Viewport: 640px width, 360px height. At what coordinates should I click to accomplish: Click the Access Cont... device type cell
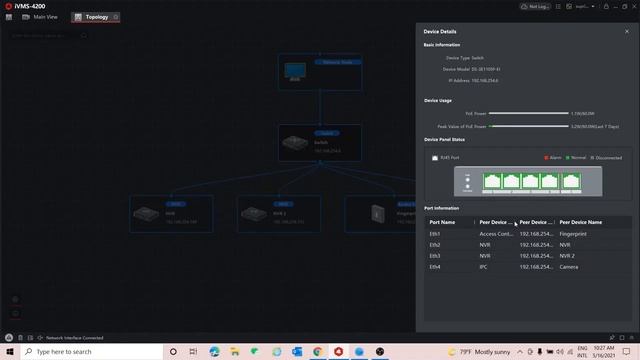tap(496, 234)
